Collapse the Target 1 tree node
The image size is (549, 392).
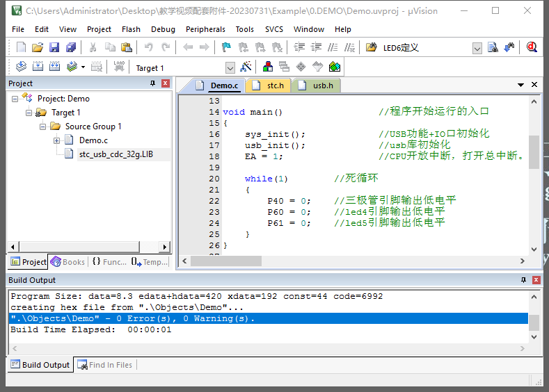(29, 113)
